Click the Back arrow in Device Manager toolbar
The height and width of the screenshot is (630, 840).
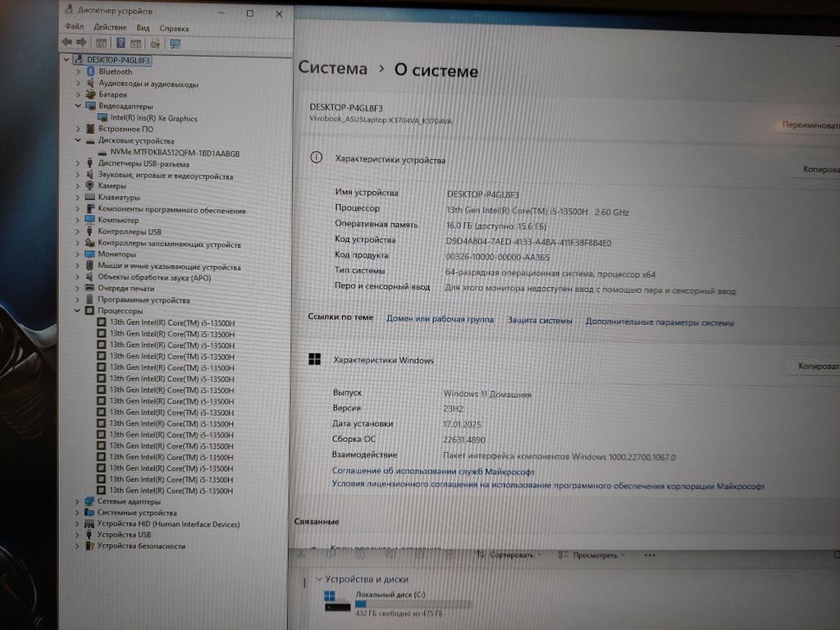[x=66, y=42]
